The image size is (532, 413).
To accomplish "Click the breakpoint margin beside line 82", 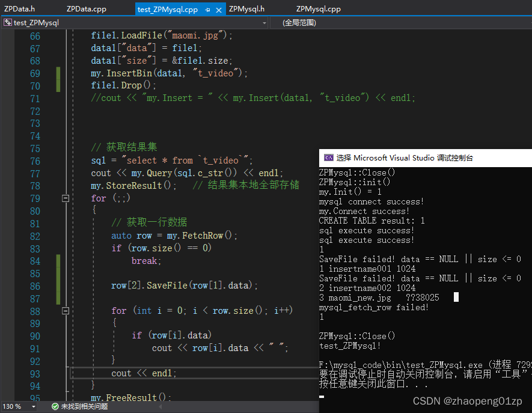I will (7, 236).
